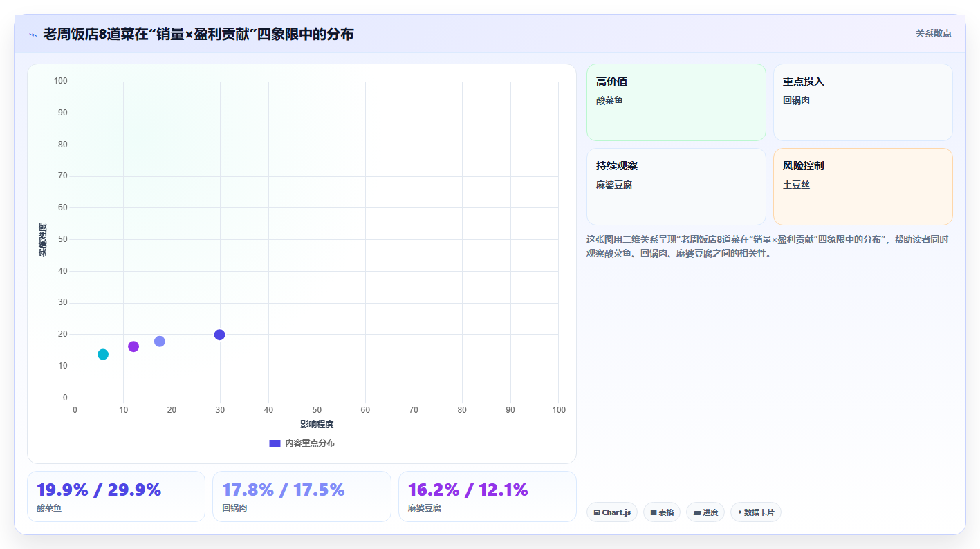The image size is (980, 549).
Task: Click the dark indigo scatter data point
Action: (220, 335)
